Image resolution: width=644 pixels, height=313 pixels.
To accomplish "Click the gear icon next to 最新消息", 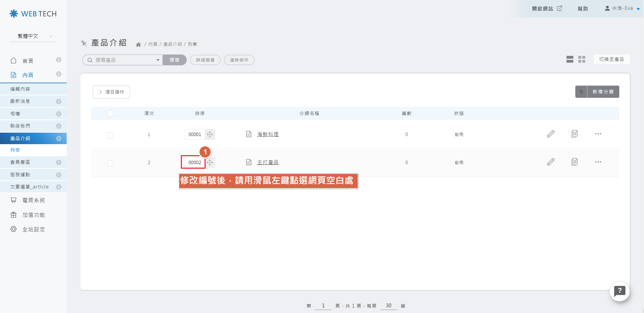I will (59, 102).
